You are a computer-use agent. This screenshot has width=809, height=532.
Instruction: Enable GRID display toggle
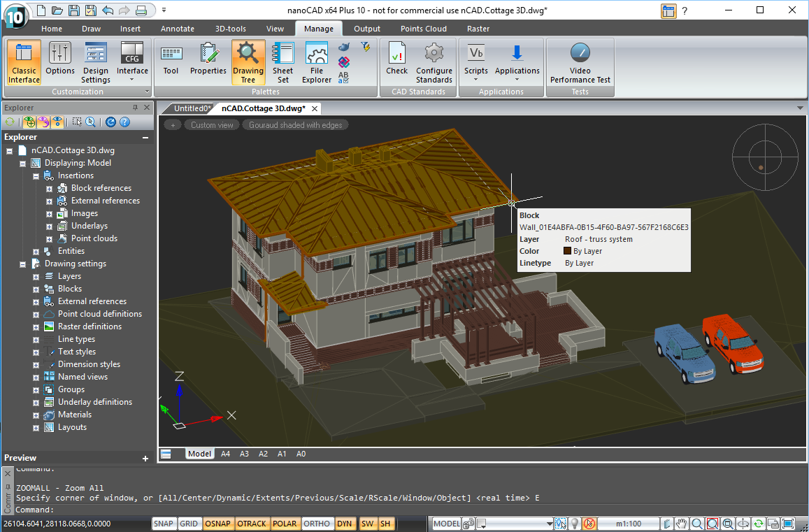[x=189, y=524]
